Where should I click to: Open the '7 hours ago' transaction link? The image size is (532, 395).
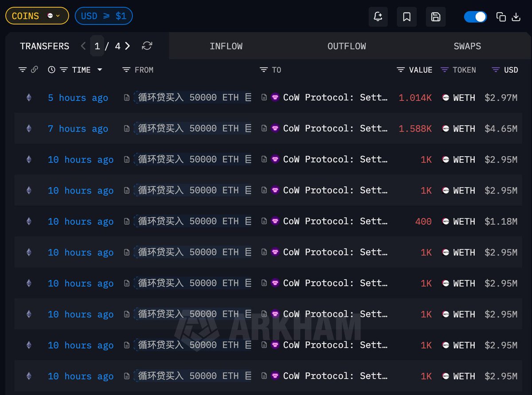(78, 129)
